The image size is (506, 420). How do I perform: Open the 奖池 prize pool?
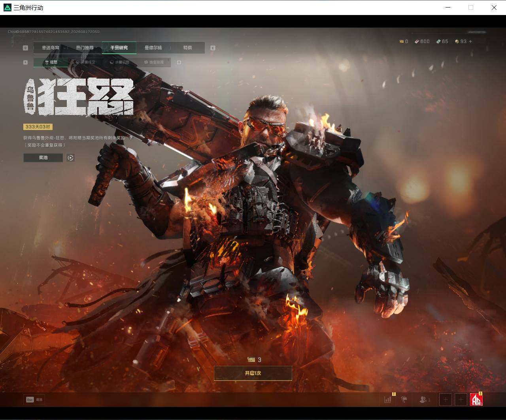[43, 158]
